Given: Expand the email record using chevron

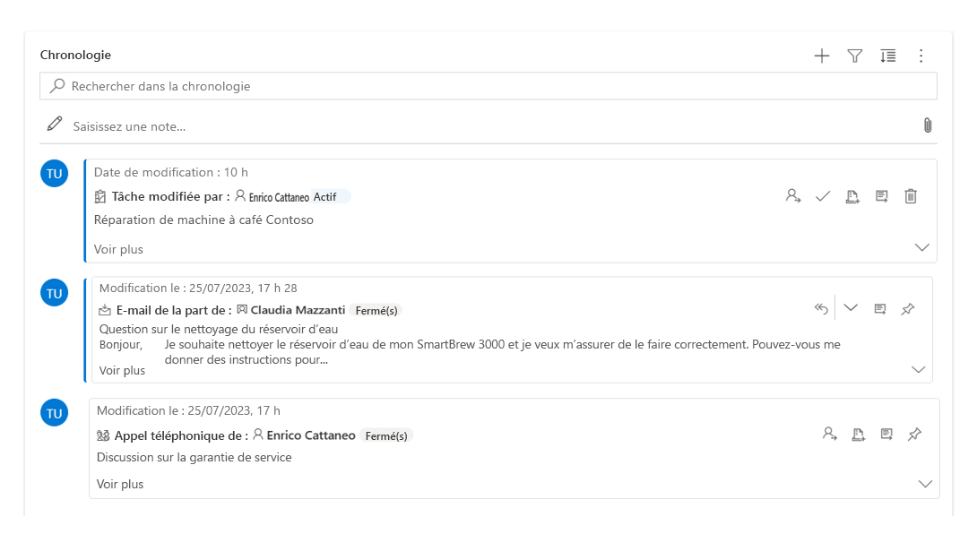Looking at the screenshot, I should point(918,369).
